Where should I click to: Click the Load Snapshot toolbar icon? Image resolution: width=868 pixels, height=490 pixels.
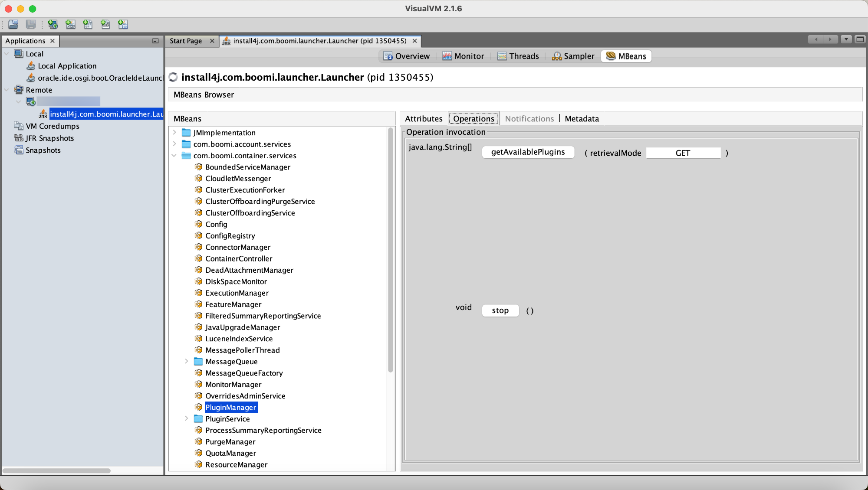pos(13,25)
